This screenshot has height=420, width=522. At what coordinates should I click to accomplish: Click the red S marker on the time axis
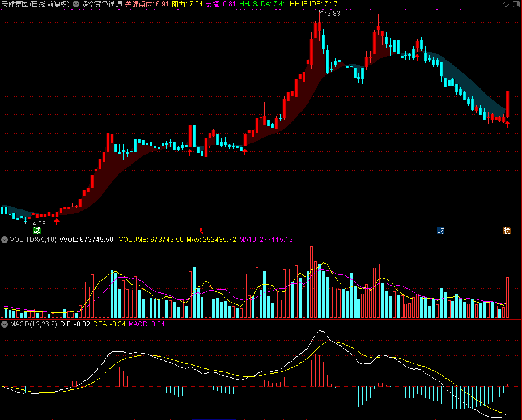tap(201, 231)
